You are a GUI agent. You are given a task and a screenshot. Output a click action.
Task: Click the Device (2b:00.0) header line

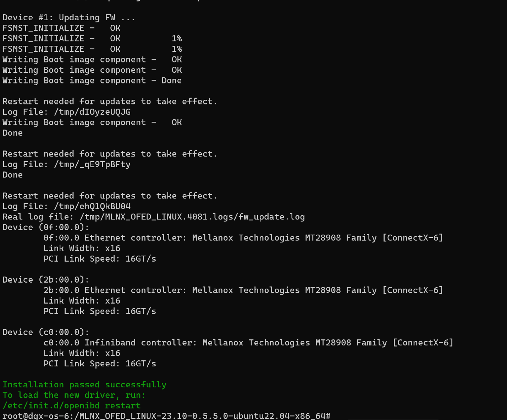coord(45,280)
